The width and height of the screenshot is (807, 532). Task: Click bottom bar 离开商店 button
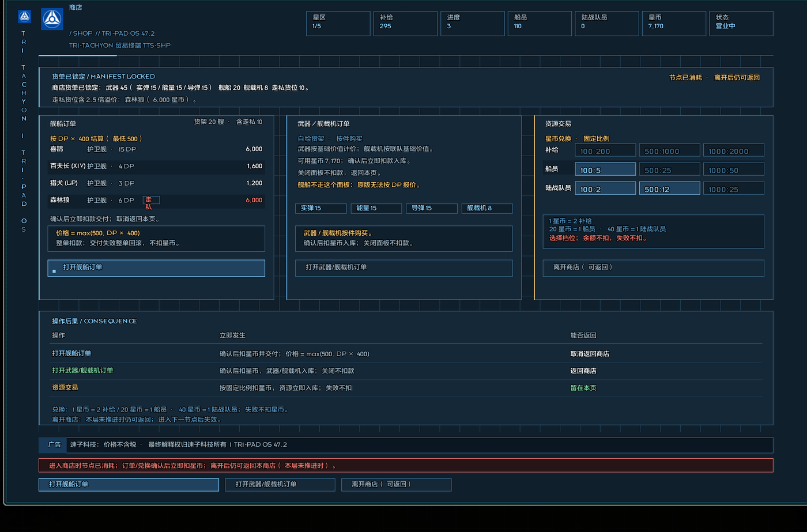pyautogui.click(x=397, y=484)
